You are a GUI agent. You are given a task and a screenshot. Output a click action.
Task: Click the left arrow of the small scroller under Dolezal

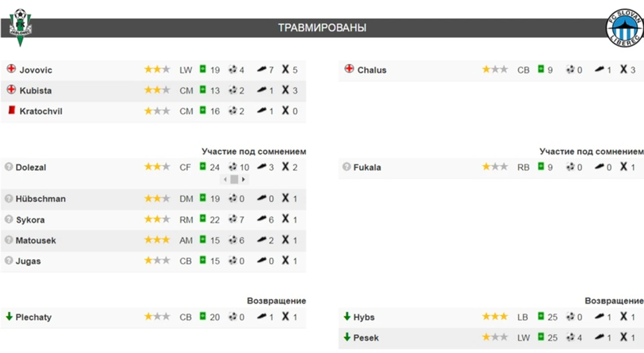click(x=225, y=179)
